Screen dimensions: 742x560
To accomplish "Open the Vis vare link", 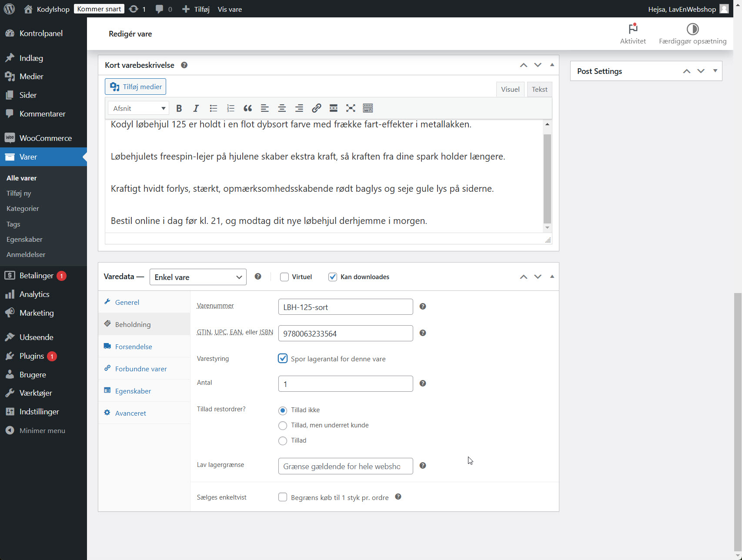I will point(229,9).
